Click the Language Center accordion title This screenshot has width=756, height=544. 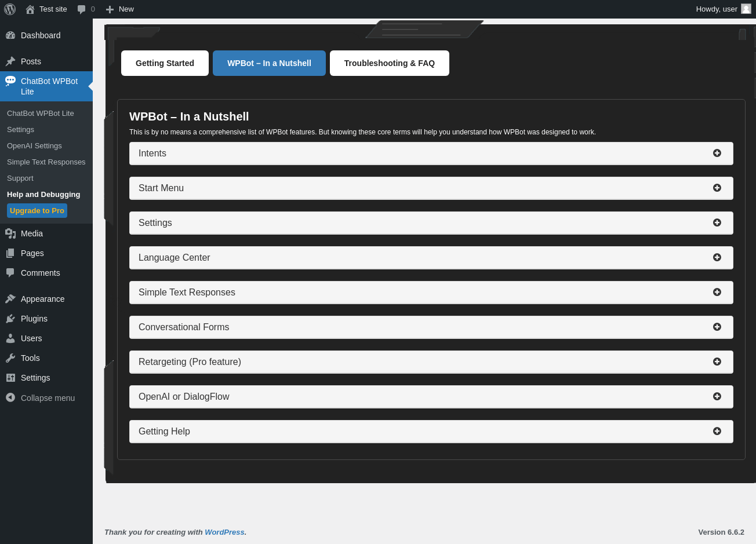pos(175,258)
